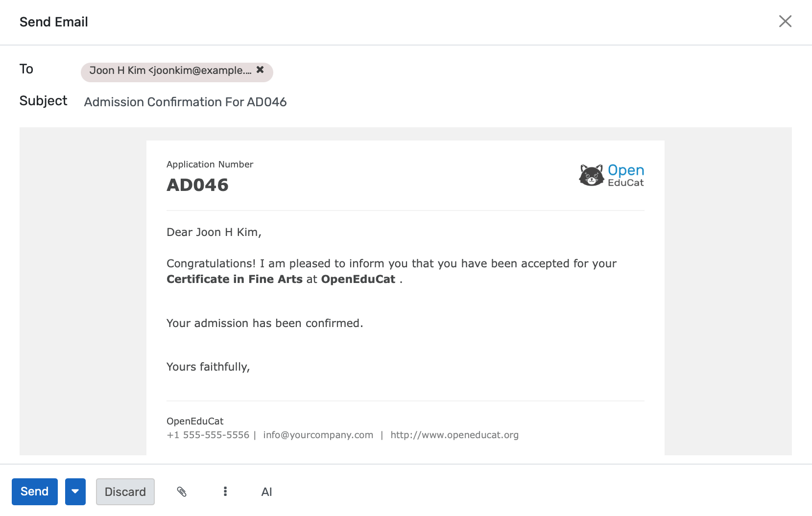Click 'Your admission has been confirmed' sentence
This screenshot has height=516, width=812.
click(x=264, y=323)
